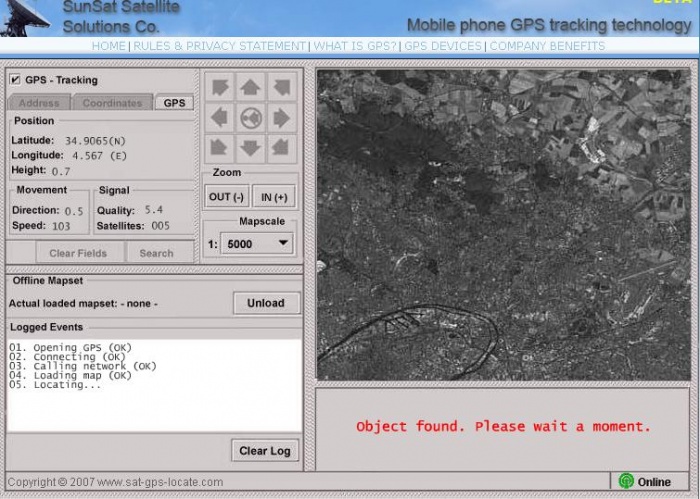Click the satellite map image
700x499 pixels.
(504, 225)
